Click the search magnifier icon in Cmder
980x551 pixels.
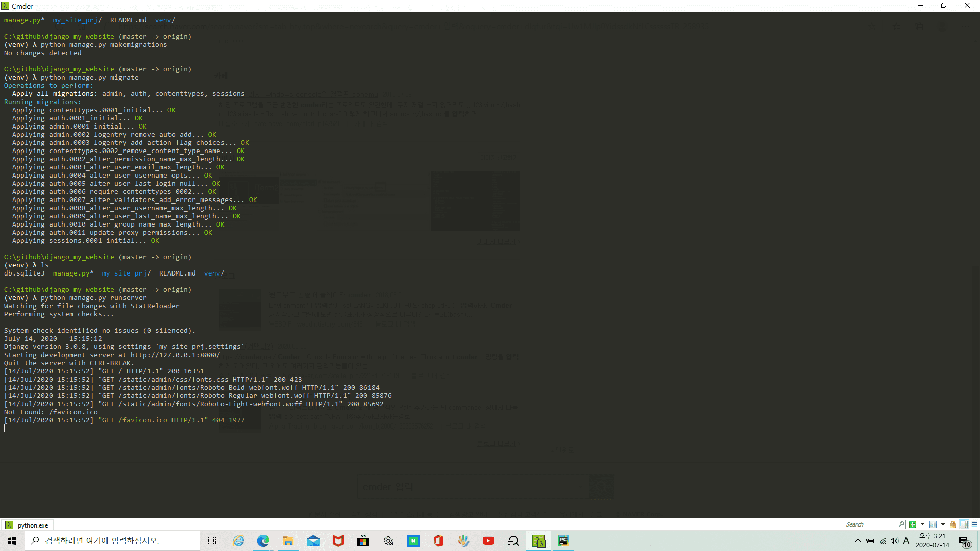tap(901, 524)
